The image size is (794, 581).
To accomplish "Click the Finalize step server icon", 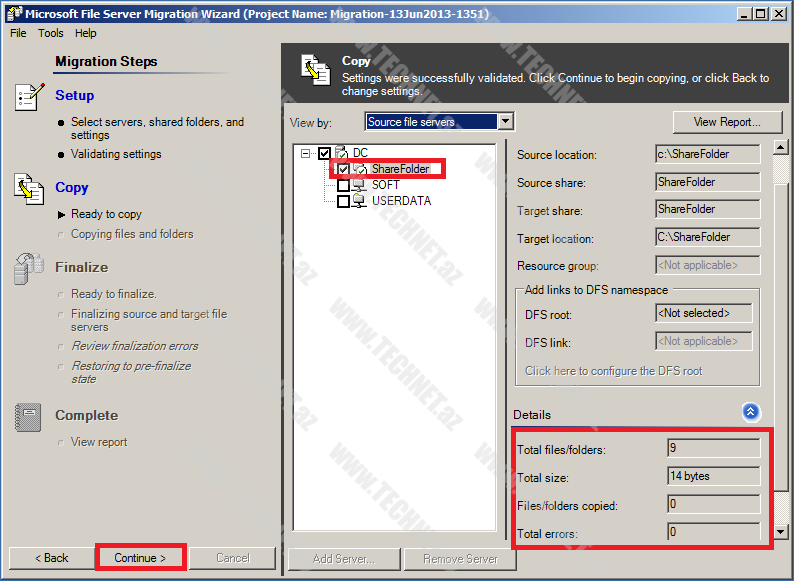I will (29, 268).
